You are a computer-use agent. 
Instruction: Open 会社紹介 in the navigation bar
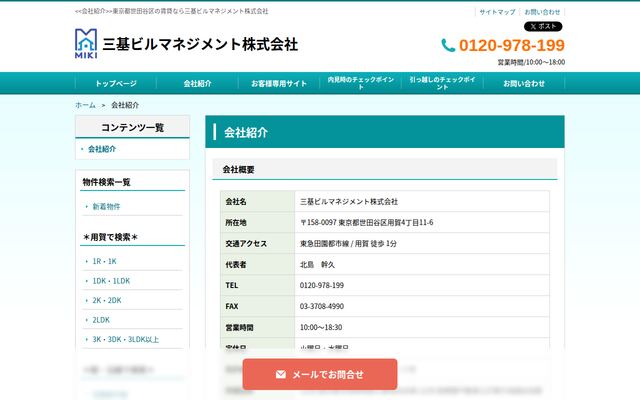(198, 83)
